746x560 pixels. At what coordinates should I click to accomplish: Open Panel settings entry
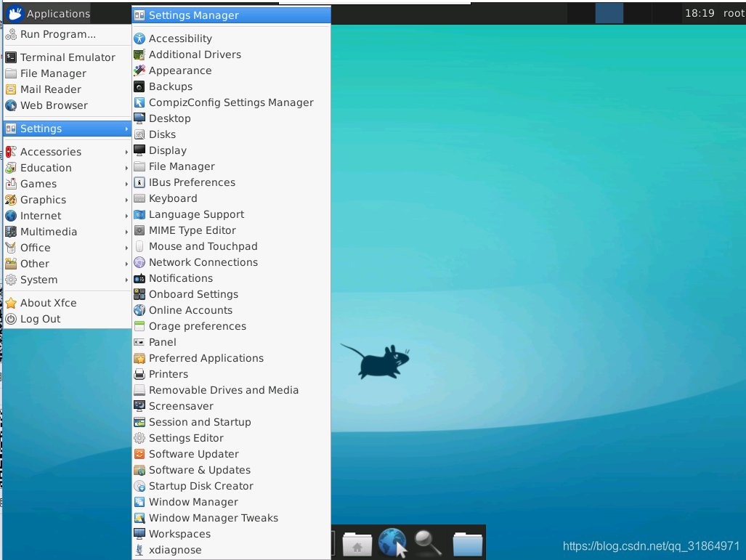[231, 342]
